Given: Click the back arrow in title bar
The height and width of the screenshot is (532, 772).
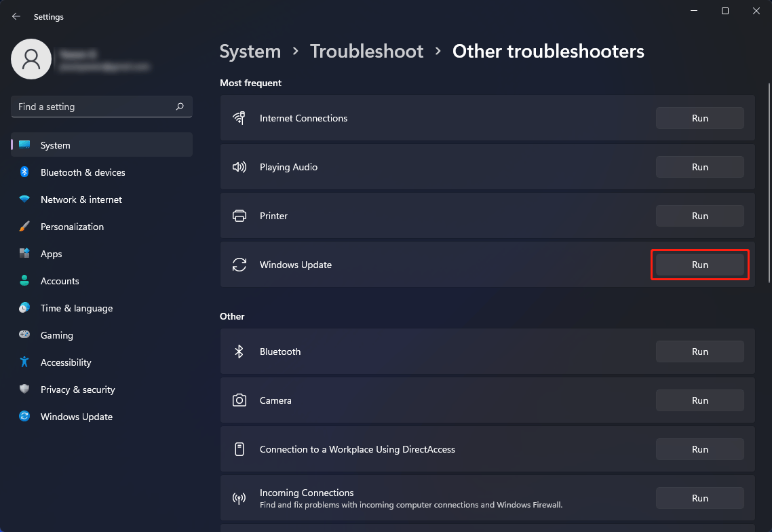Looking at the screenshot, I should (16, 17).
